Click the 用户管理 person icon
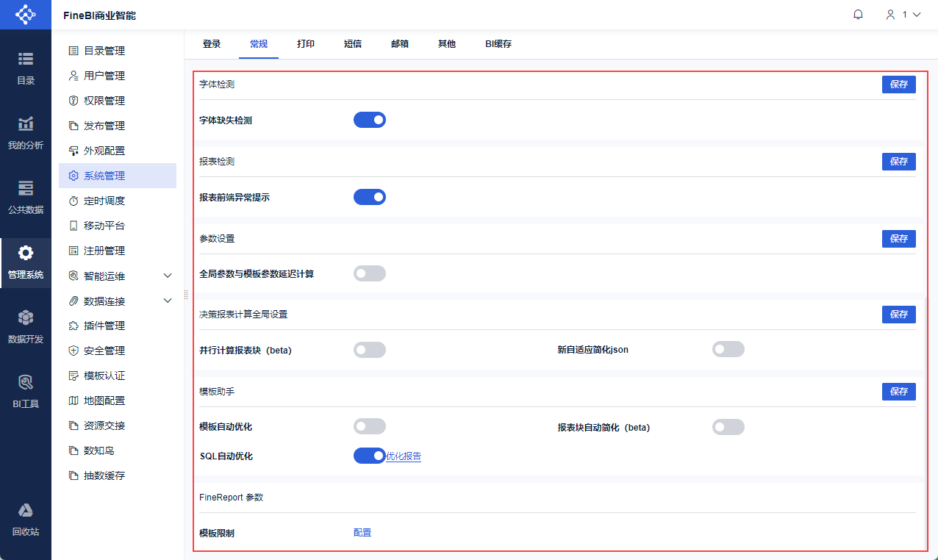The image size is (938, 560). 74,76
